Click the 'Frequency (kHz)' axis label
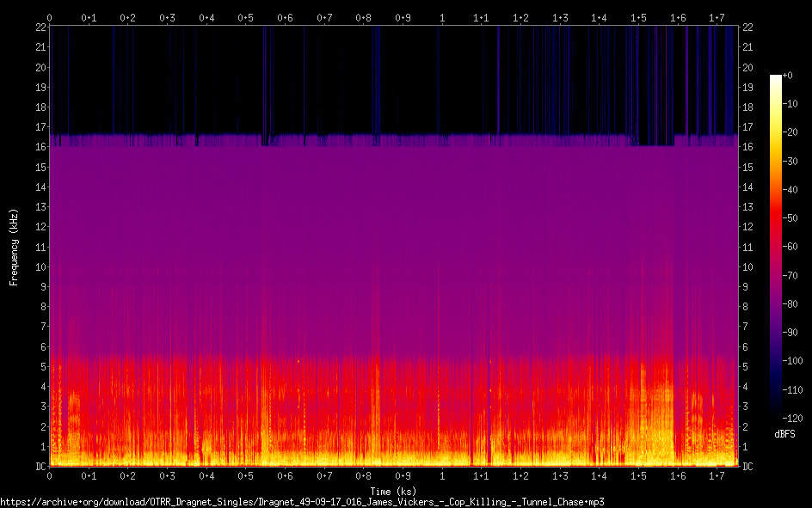Screen dimensions: 812x508 click(14, 246)
